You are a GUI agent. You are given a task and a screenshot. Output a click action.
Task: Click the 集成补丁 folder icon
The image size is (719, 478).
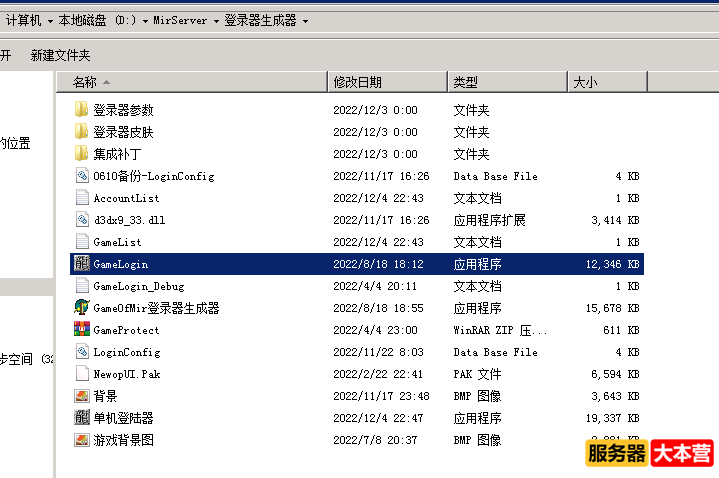pos(82,154)
